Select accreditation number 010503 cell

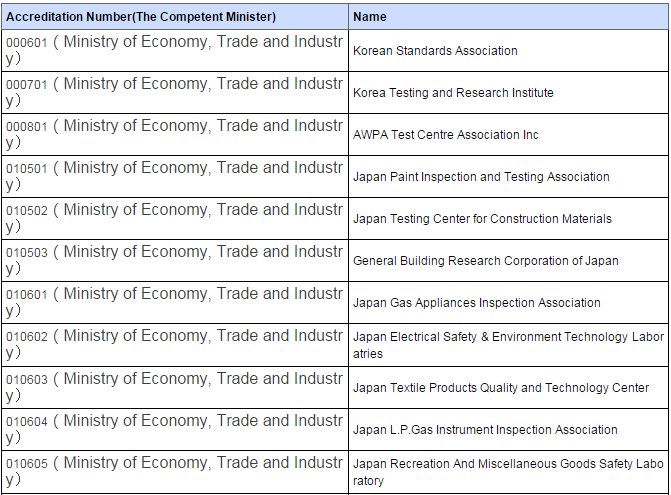(x=175, y=260)
